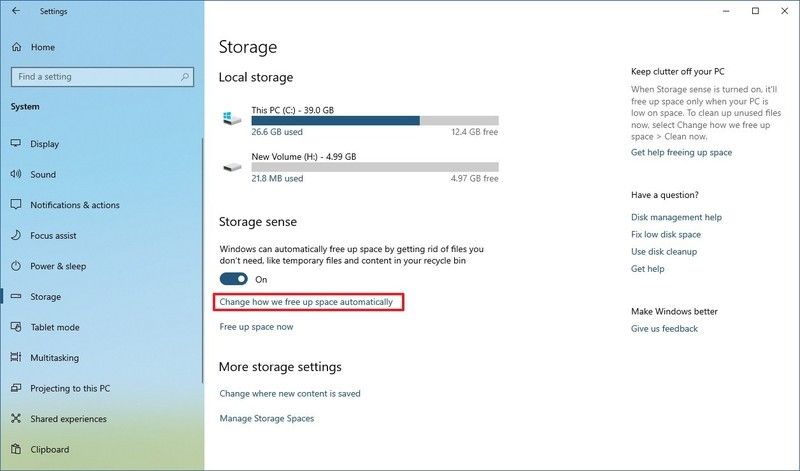Viewport: 800px width, 471px height.
Task: Click the Multitasking icon
Action: click(16, 357)
